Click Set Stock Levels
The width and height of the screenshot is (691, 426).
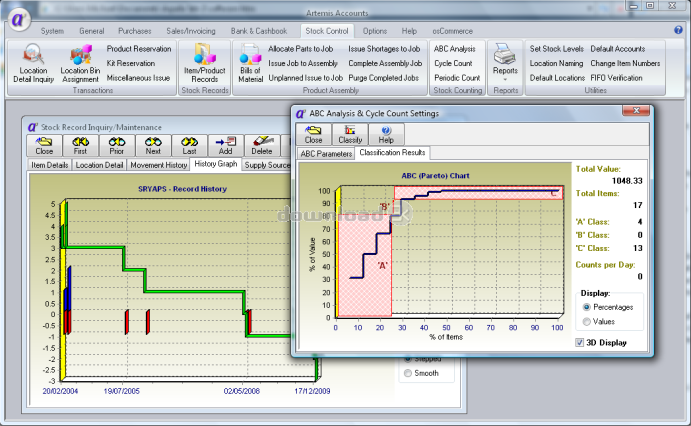pos(557,49)
